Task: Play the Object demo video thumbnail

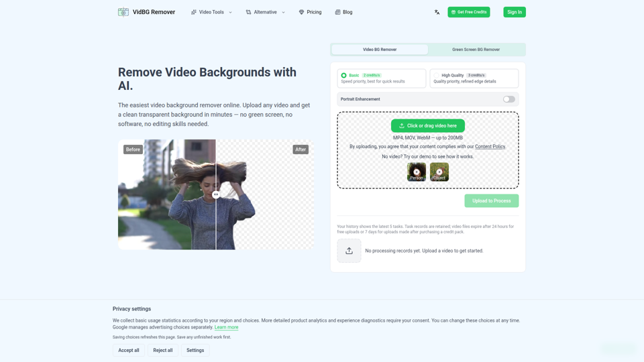Action: (439, 172)
